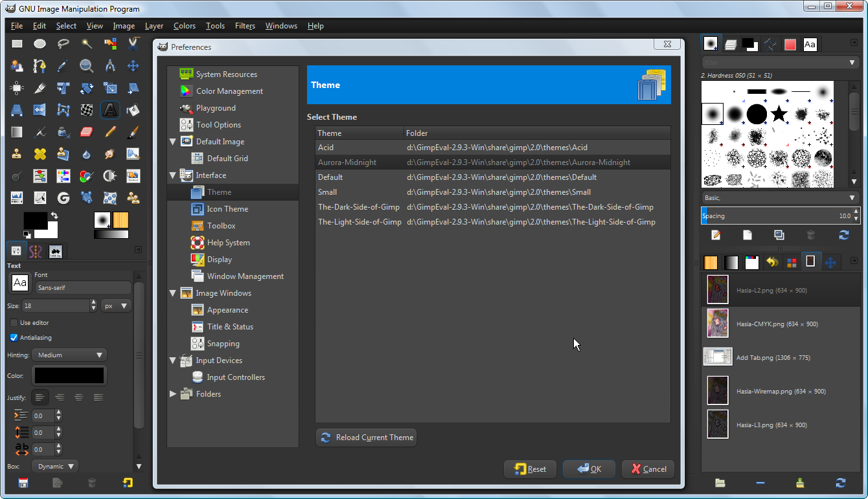This screenshot has width=868, height=499.
Task: Save tool preset icon in Tool Options
Action: (23, 482)
